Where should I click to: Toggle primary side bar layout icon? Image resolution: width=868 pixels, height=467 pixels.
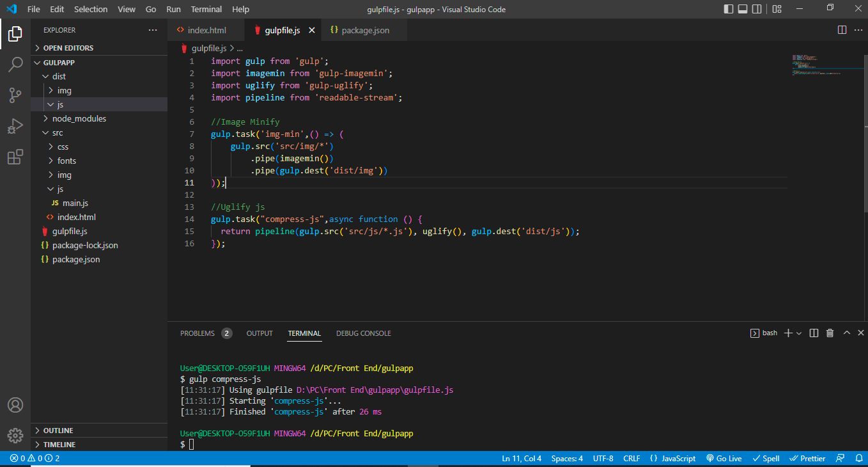point(729,9)
